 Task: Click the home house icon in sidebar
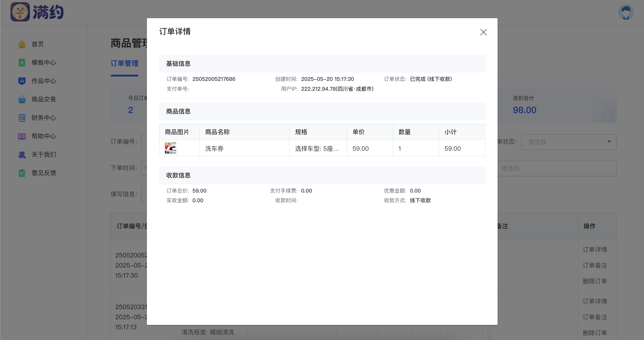pyautogui.click(x=22, y=44)
